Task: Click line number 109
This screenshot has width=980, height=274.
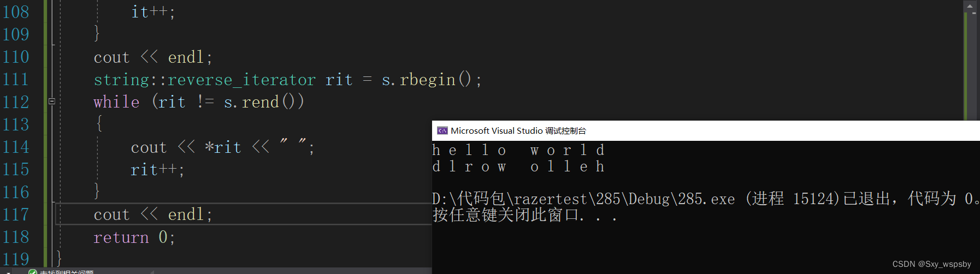Action: [x=16, y=34]
